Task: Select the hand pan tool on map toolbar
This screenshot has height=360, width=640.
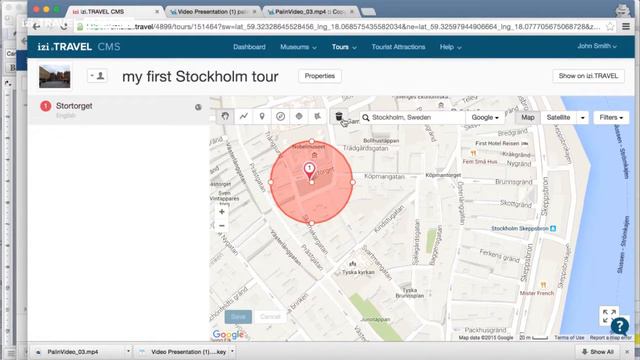Action: [225, 116]
